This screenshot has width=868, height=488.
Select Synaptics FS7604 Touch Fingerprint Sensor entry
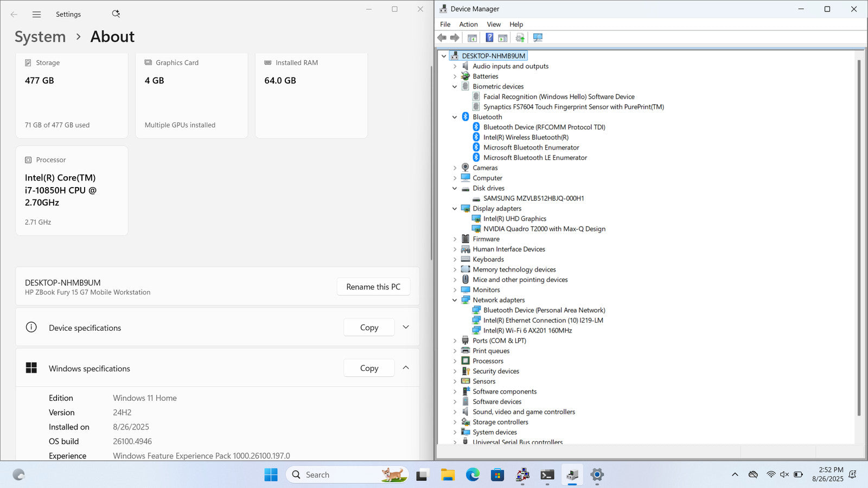point(573,107)
